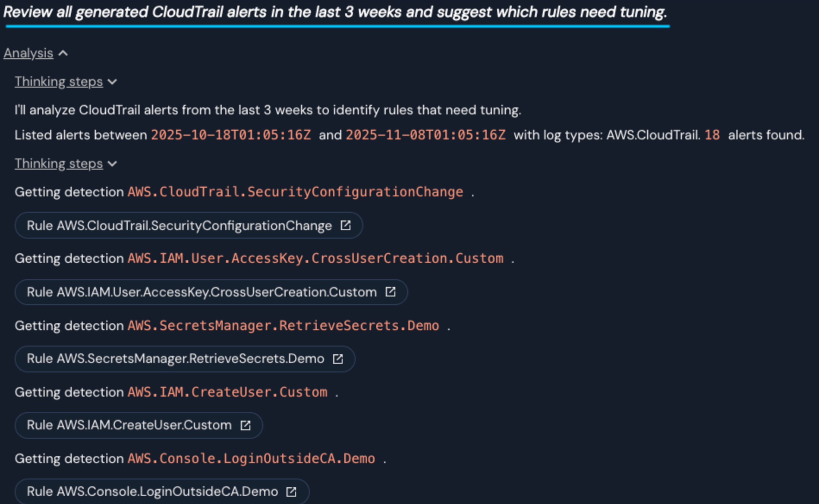
Task: Open external link icon beside RetrieveSecrets.Demo rule
Action: pos(338,359)
